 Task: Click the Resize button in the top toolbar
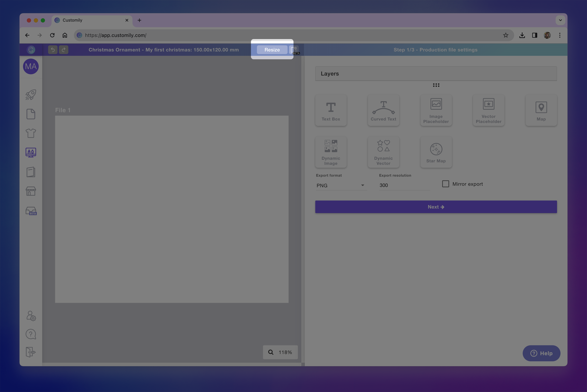coord(272,50)
